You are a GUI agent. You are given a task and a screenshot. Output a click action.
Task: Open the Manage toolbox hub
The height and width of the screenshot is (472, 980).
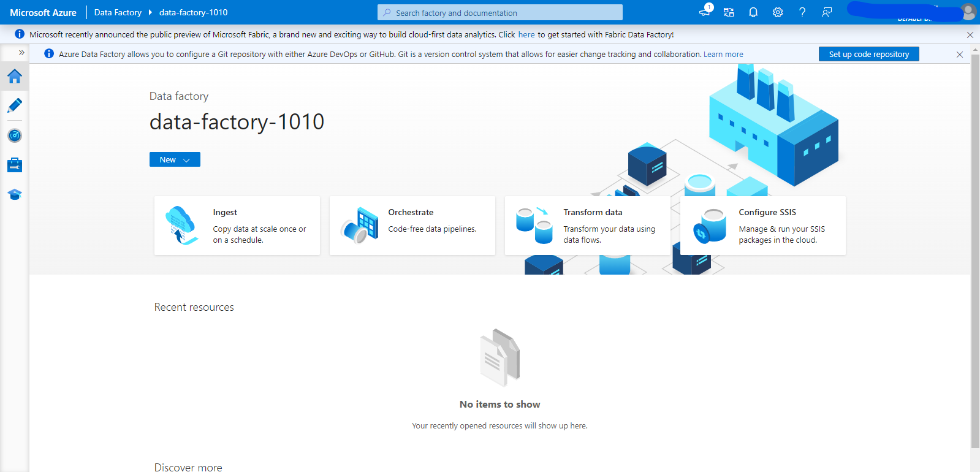[x=15, y=165]
